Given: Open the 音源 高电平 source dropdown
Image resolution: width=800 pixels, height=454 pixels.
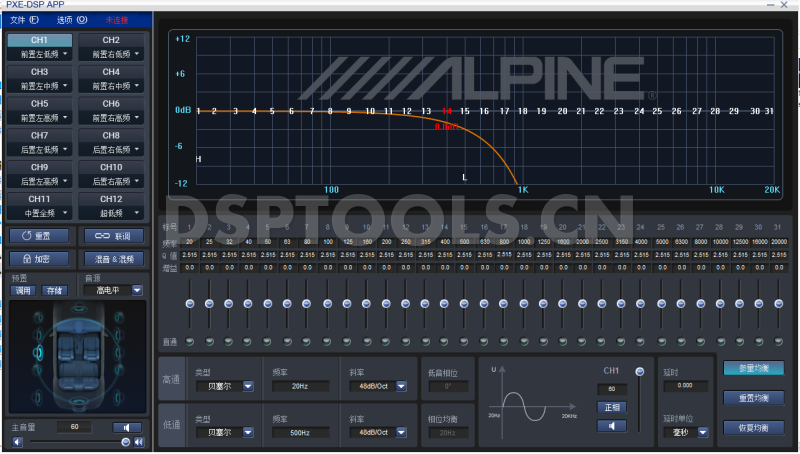Looking at the screenshot, I should pyautogui.click(x=137, y=290).
